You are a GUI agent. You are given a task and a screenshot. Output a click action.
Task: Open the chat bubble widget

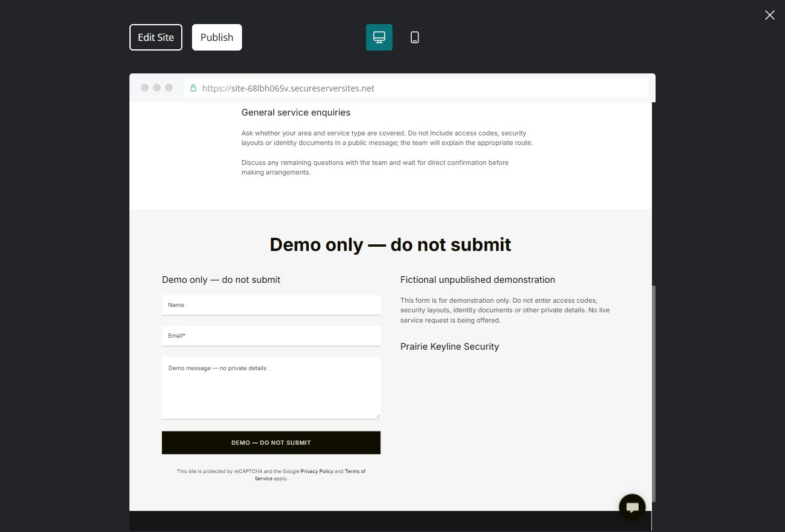[632, 507]
